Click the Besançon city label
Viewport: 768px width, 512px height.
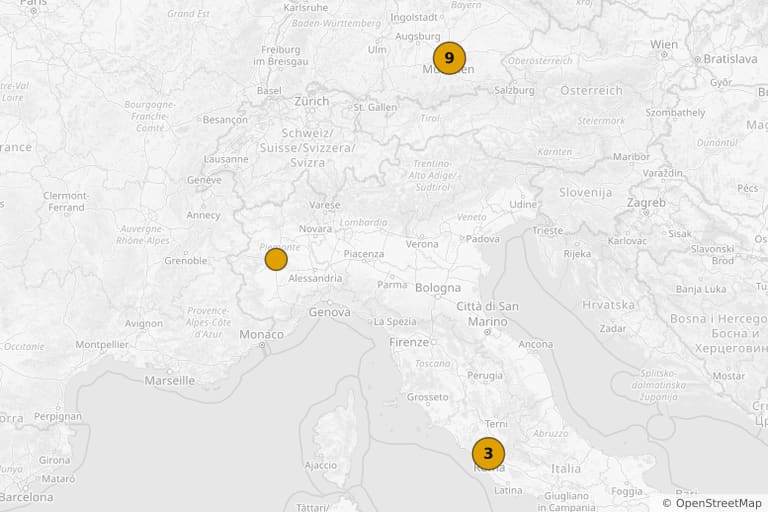(225, 120)
